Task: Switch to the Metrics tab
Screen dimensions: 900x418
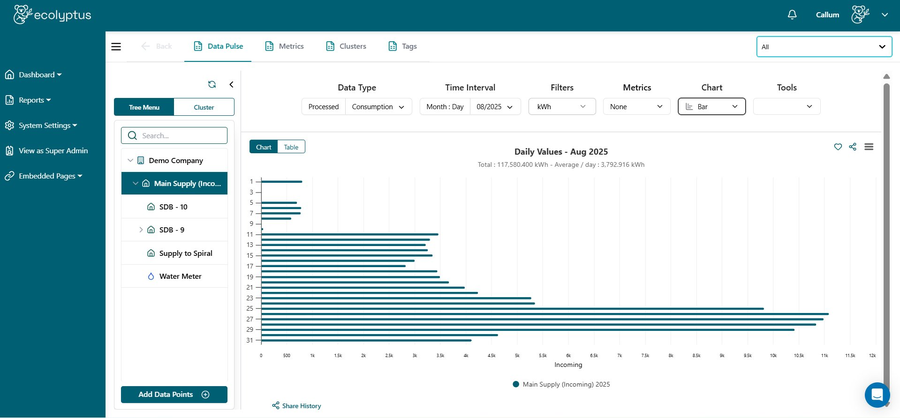Action: (284, 46)
